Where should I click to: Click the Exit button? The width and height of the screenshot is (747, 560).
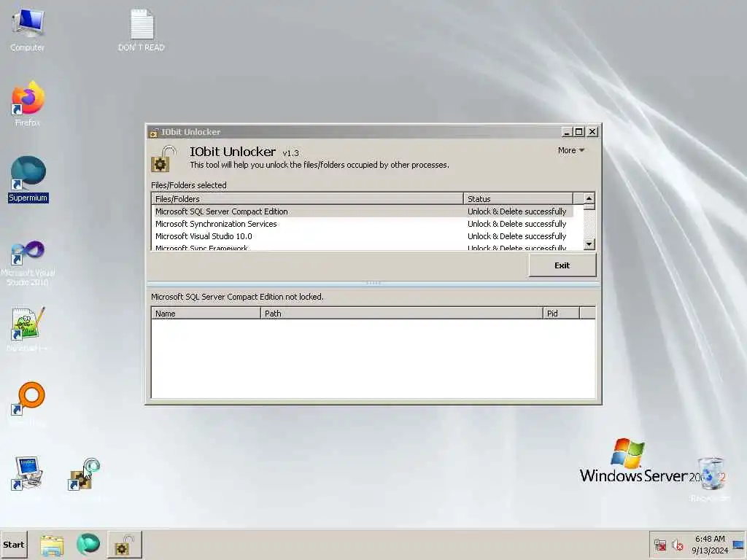(562, 265)
